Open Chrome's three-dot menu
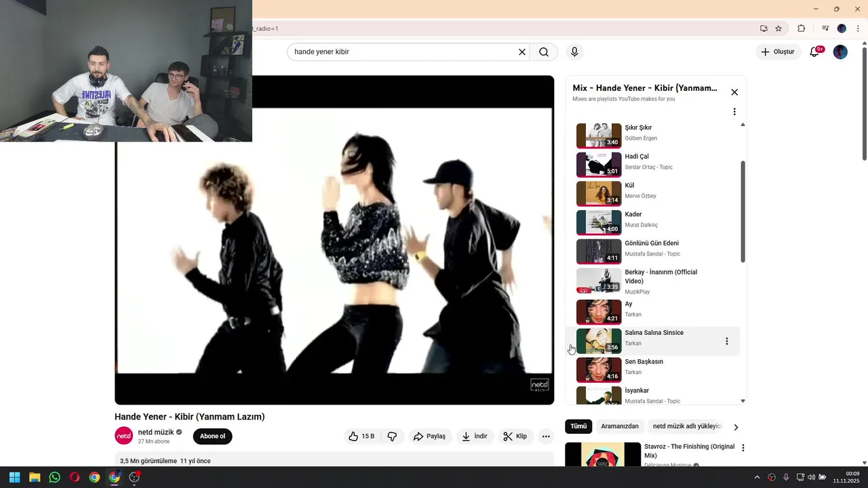 click(858, 28)
